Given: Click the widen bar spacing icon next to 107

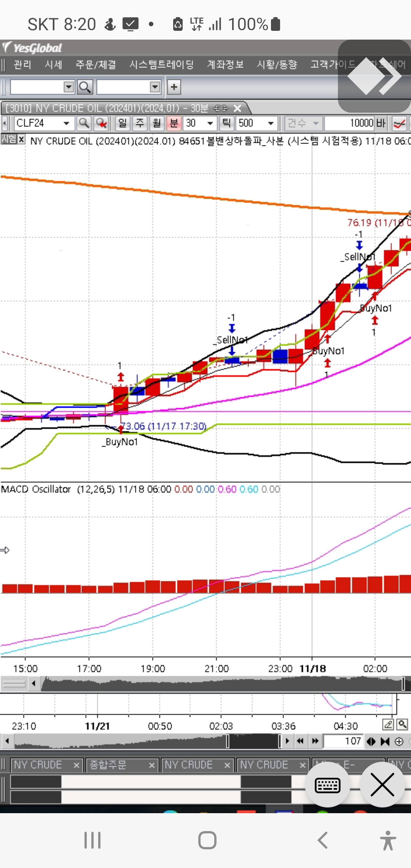Looking at the screenshot, I should click(371, 741).
